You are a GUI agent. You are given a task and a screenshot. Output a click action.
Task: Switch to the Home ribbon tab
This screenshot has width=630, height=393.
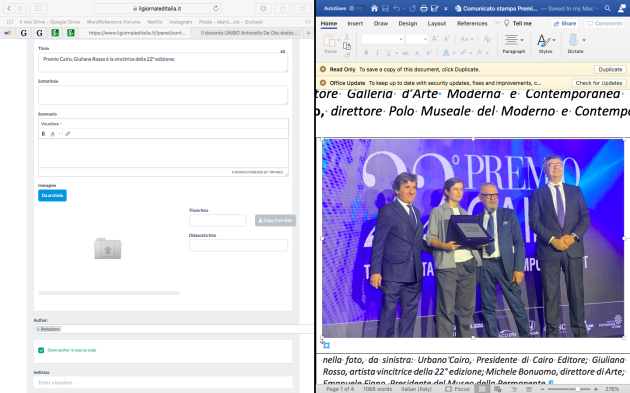coord(329,24)
